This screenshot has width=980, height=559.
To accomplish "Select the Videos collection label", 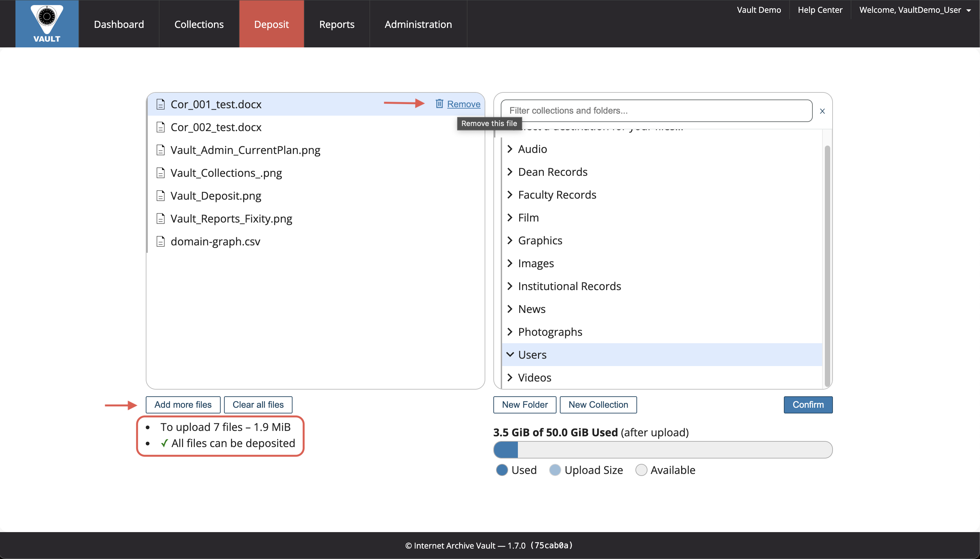I will 534,378.
